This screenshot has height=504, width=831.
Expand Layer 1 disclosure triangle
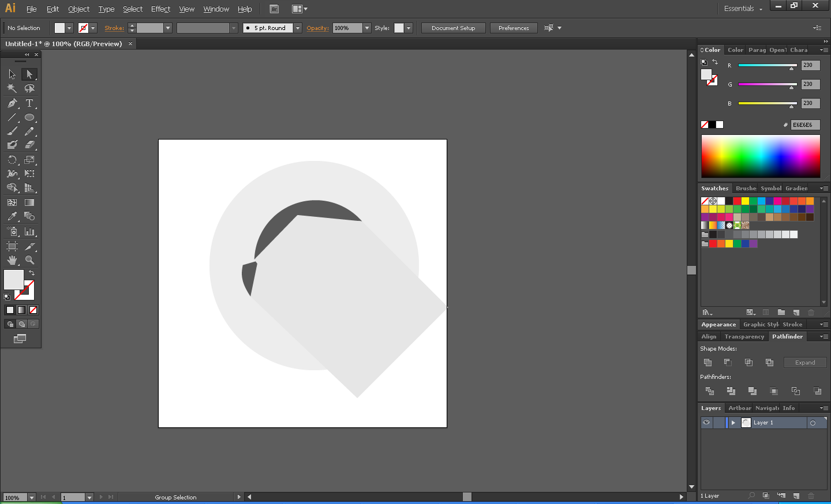[733, 423]
